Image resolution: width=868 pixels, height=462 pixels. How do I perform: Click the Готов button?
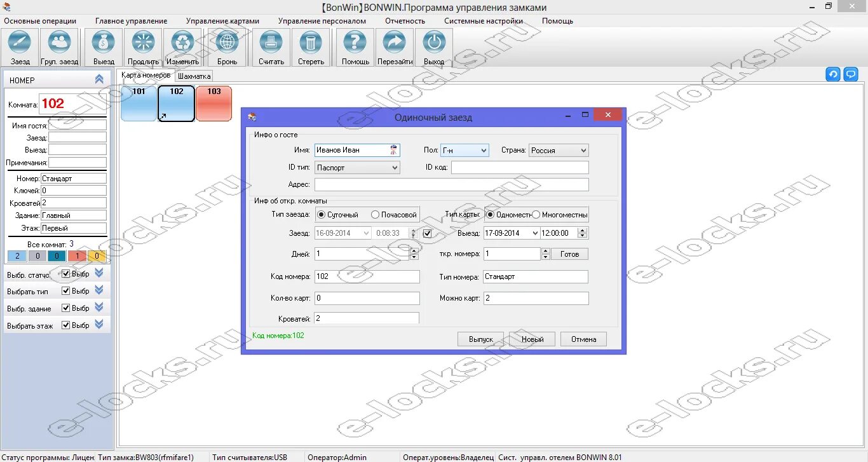pos(569,254)
